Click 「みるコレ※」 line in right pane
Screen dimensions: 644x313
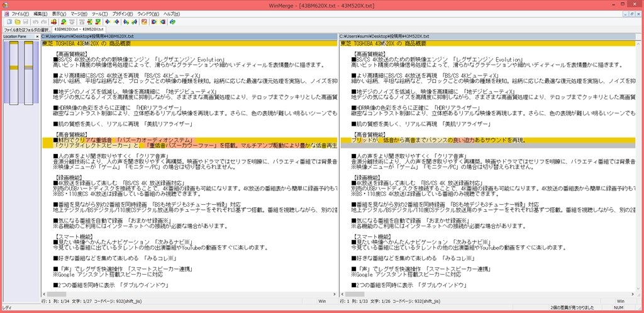tap(413, 258)
